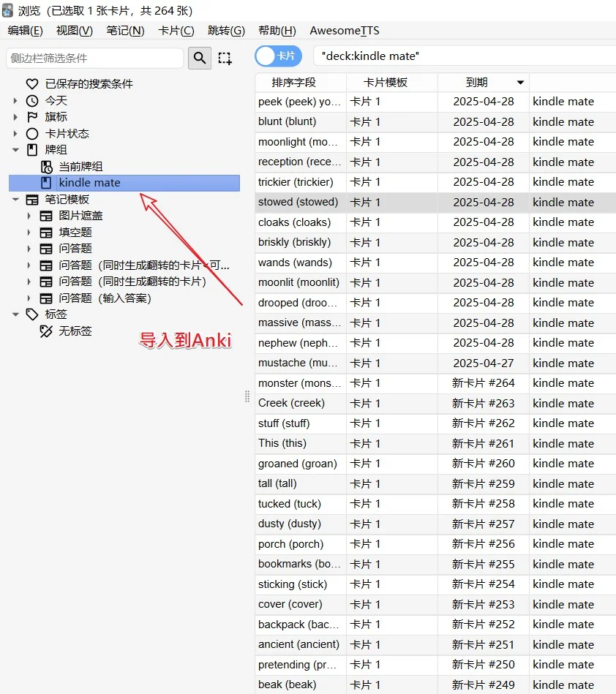616x694 pixels.
Task: Click the icon beside 问答题 (输入答案)
Action: click(x=46, y=298)
